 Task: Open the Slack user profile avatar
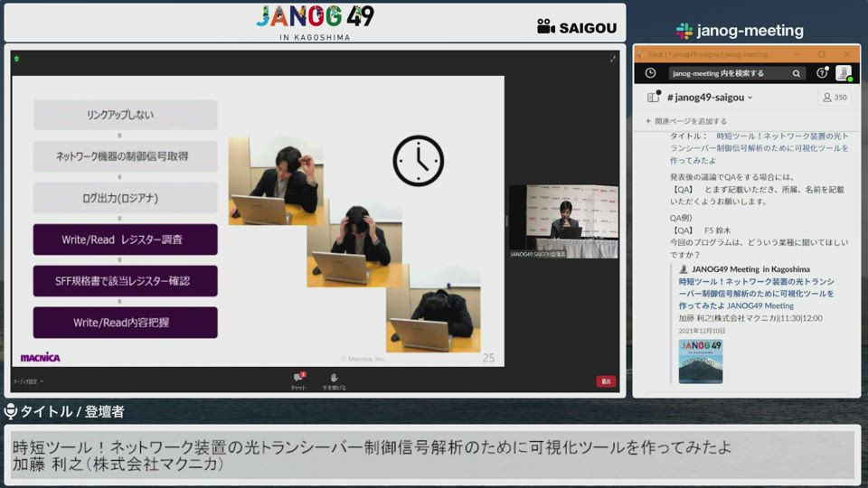click(x=843, y=73)
